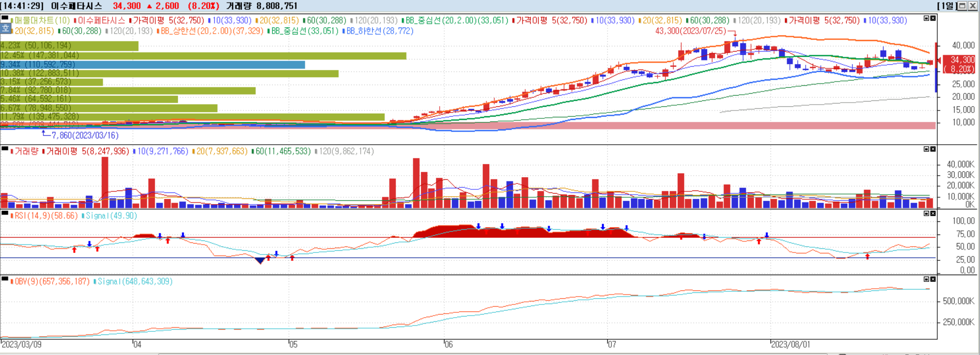Click the 06 month axis label
980x355 pixels.
[448, 344]
